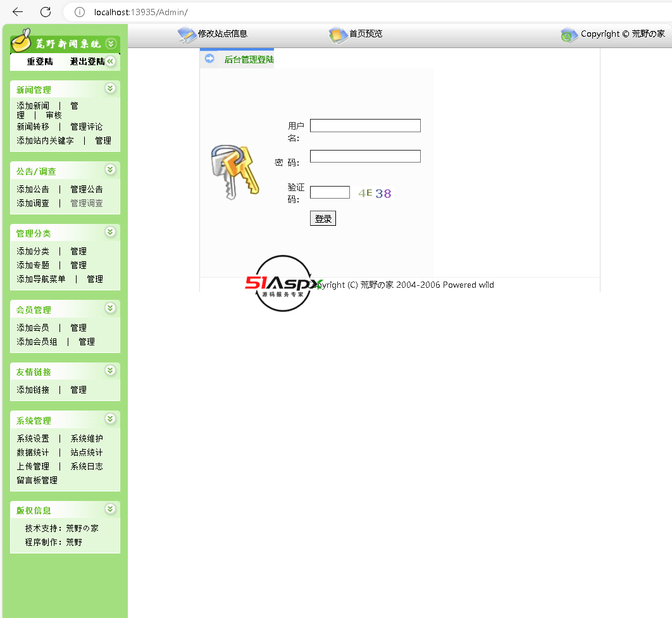The width and height of the screenshot is (672, 618).
Task: Open 添加分类 link
Action: 33,251
